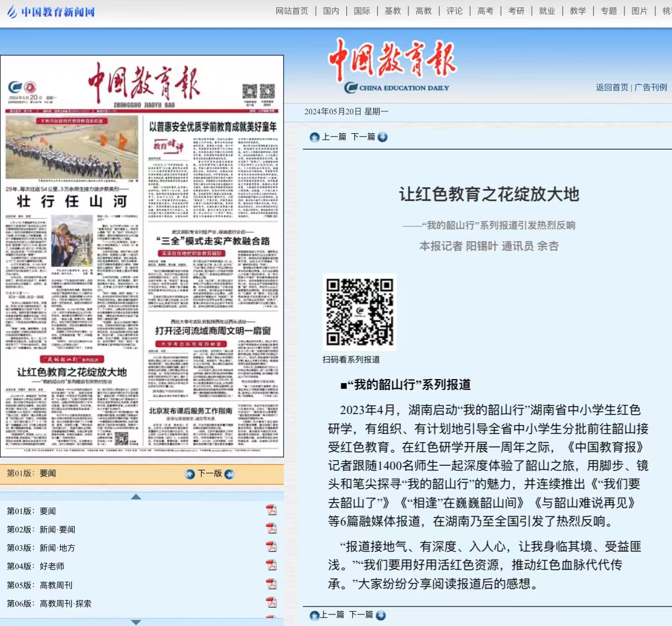Click the top 上一篇 text link
This screenshot has width=672, height=626.
click(334, 137)
